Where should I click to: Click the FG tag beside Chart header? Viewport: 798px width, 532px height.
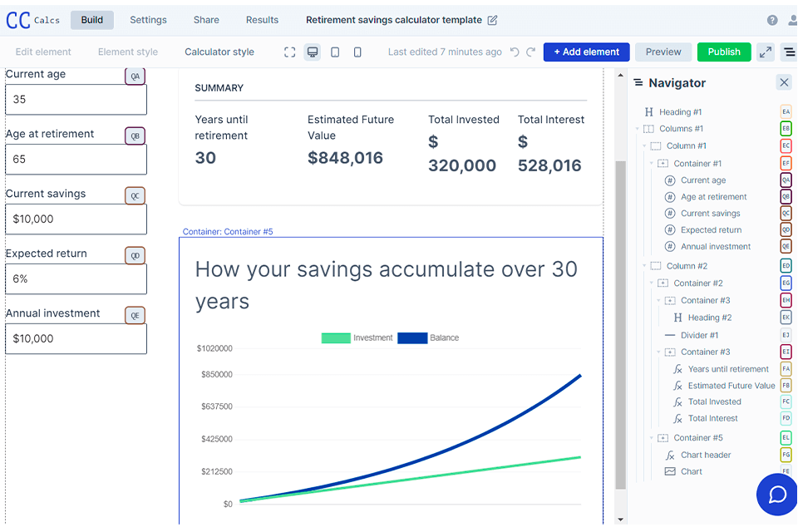[786, 455]
